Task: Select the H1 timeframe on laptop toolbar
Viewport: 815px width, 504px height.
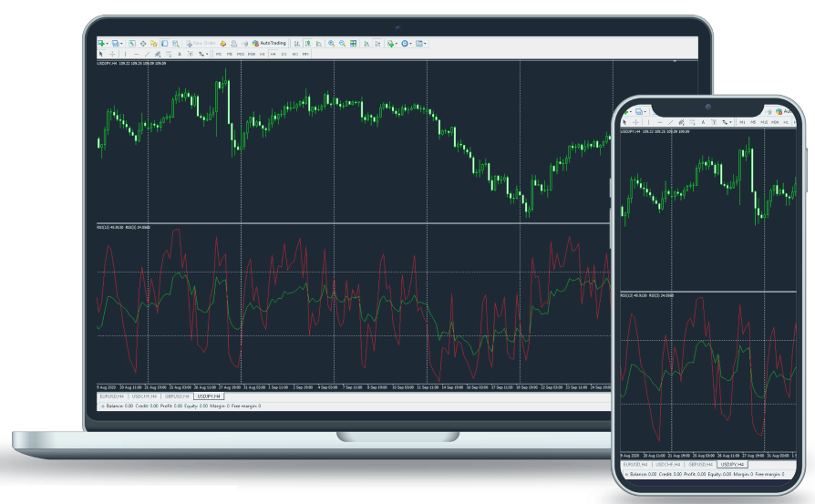Action: (x=262, y=54)
